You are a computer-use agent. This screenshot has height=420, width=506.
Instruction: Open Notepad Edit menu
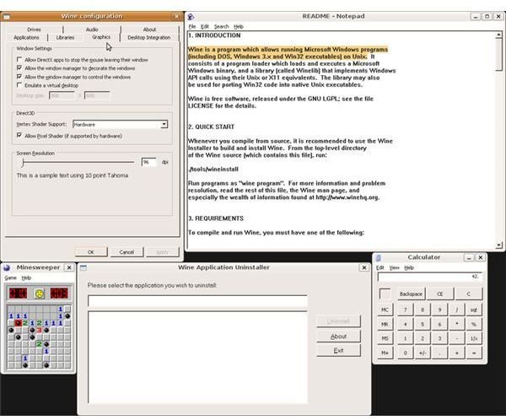tap(205, 26)
